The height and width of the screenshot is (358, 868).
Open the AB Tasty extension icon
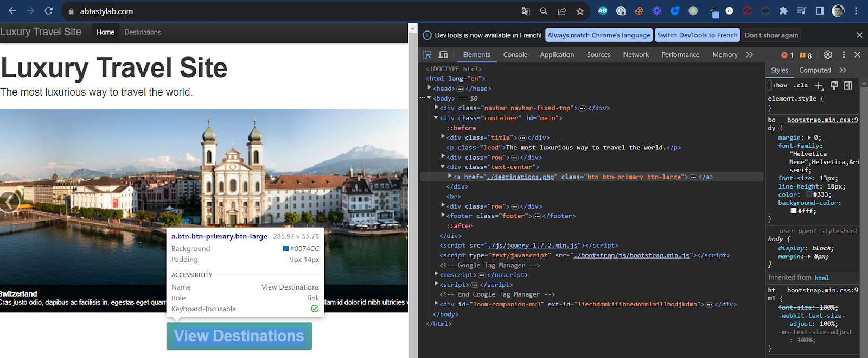coord(603,10)
